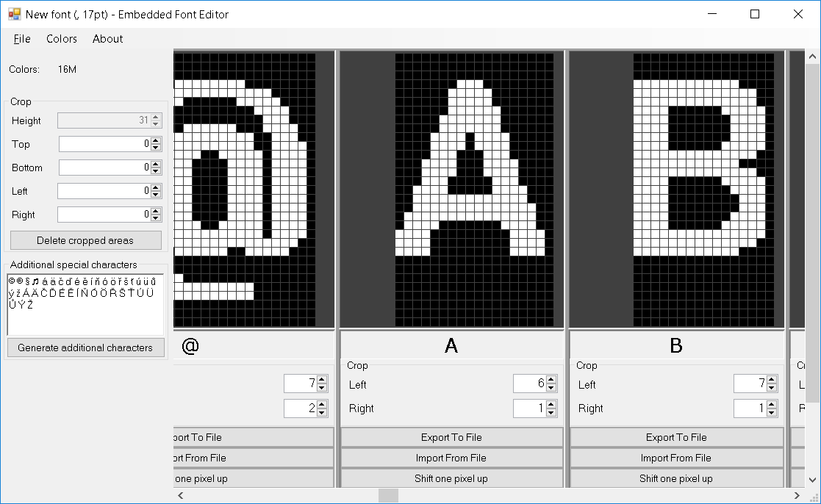The image size is (821, 504).
Task: Click the additional special characters text box
Action: [85, 304]
